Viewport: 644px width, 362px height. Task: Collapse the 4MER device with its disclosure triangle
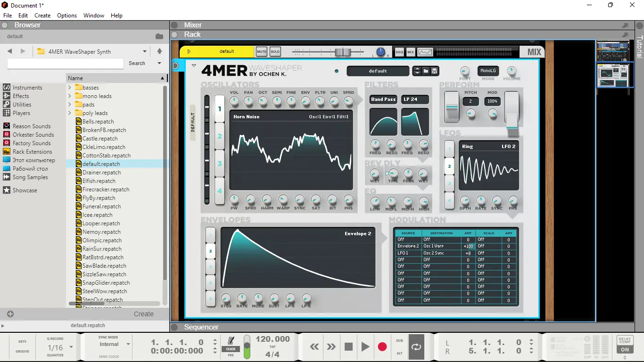194,66
